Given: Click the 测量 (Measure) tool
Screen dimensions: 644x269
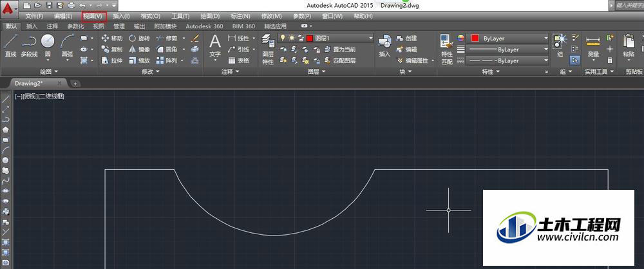Looking at the screenshot, I should click(593, 46).
